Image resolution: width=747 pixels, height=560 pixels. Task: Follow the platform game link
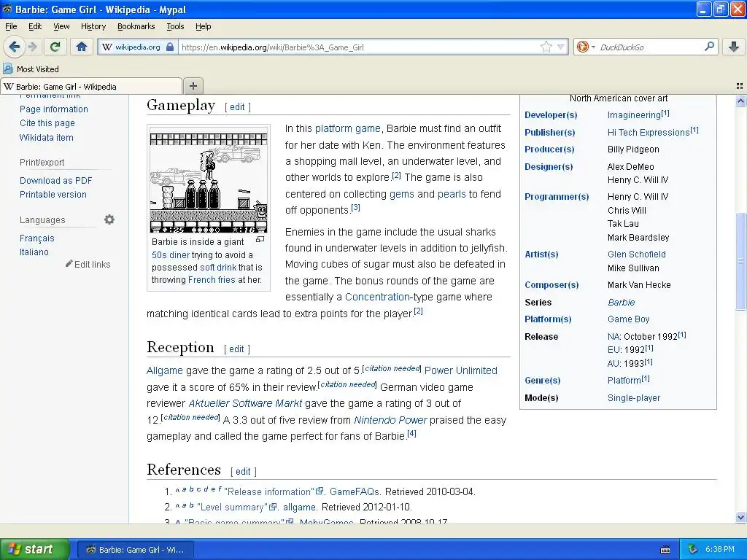pos(347,128)
